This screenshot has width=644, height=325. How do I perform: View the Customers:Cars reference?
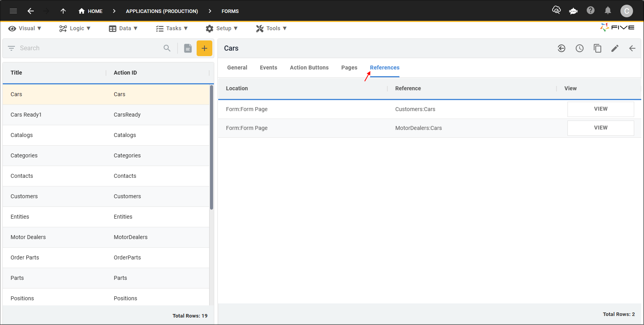tap(600, 109)
